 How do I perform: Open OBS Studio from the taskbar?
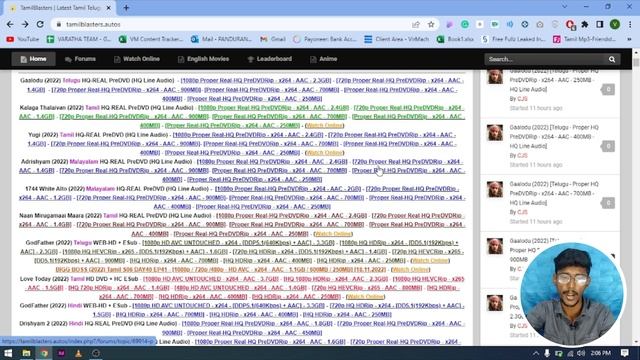(96, 353)
